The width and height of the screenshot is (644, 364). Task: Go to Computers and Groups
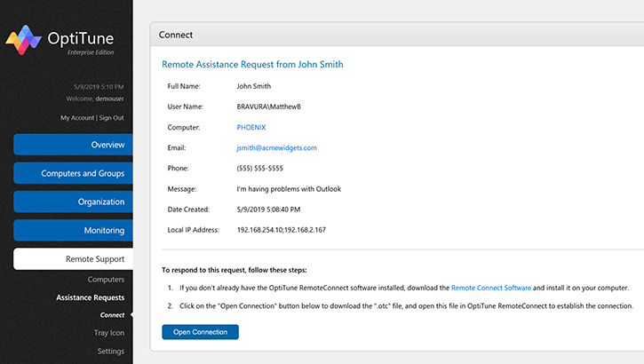(73, 173)
